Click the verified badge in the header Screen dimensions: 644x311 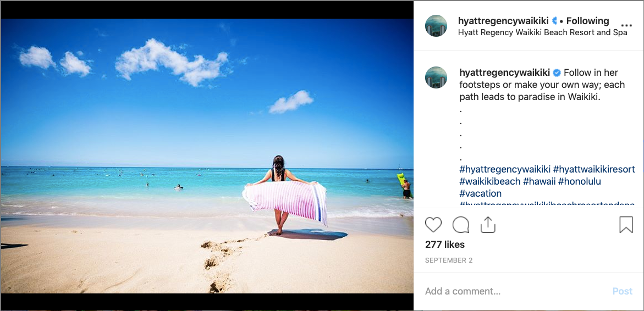[554, 20]
